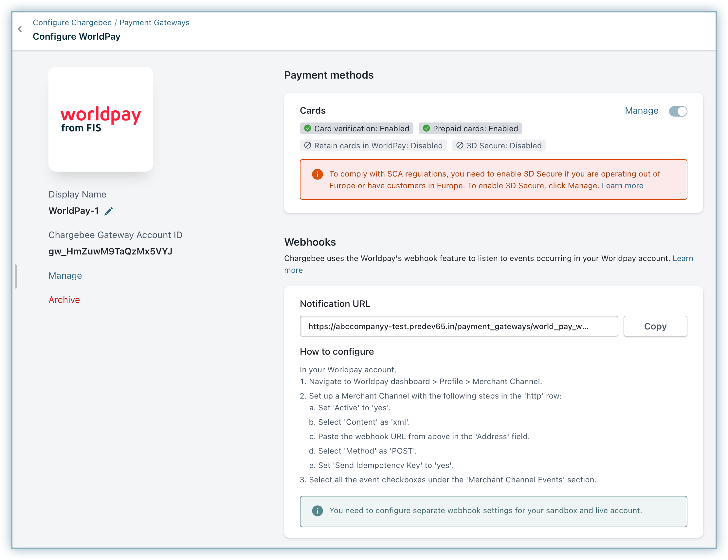Toggle the Cards payment method switch
This screenshot has width=728, height=560.
coord(678,111)
